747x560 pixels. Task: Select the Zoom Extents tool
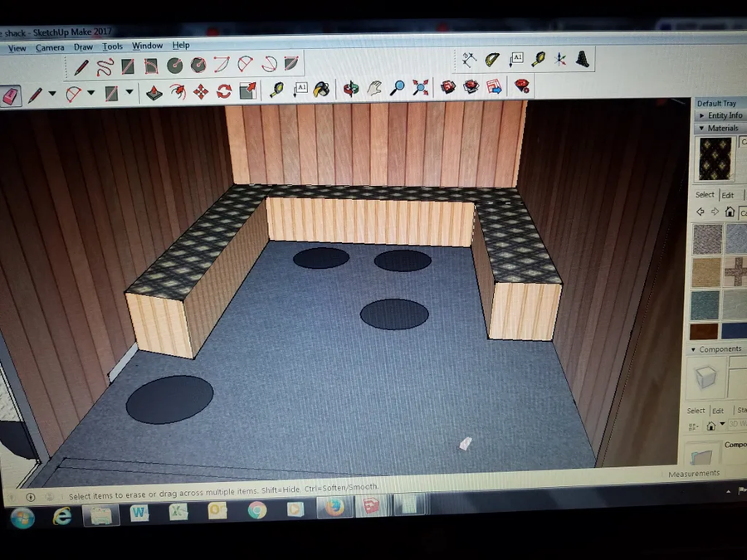(x=421, y=88)
